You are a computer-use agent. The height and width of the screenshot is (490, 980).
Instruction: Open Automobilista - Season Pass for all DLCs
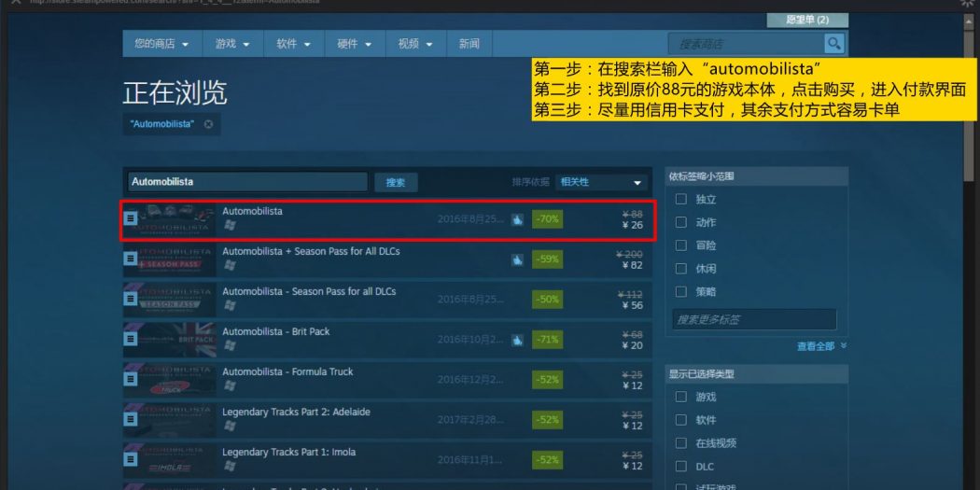click(x=309, y=291)
